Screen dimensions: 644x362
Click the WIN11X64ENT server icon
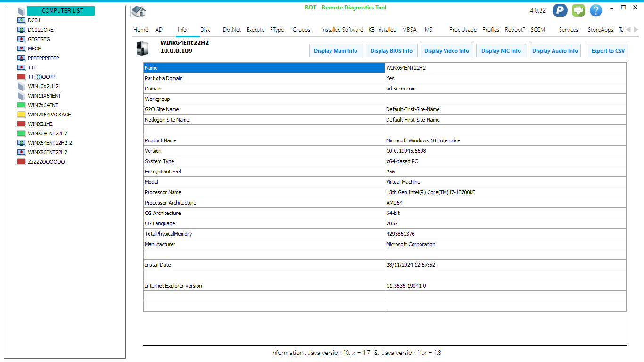pos(21,96)
